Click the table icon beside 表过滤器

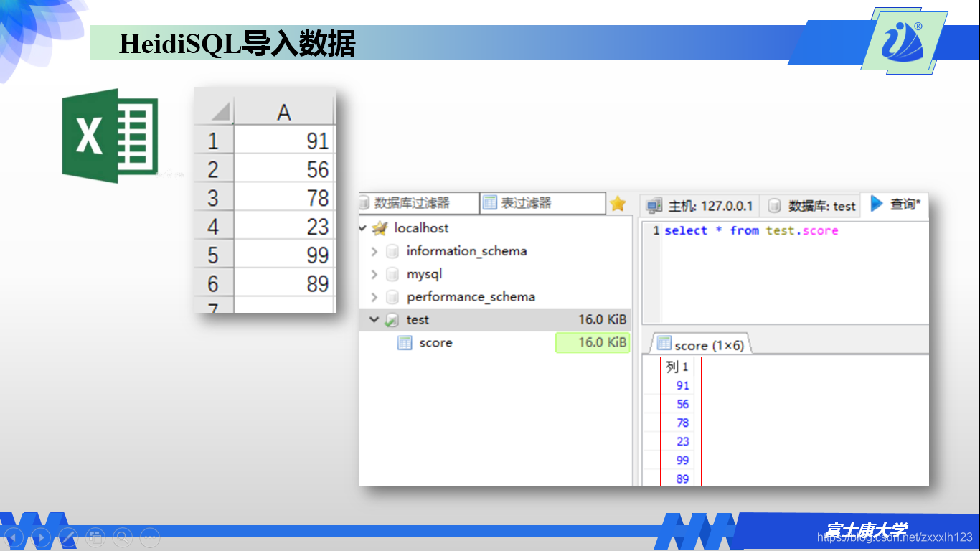(x=491, y=203)
